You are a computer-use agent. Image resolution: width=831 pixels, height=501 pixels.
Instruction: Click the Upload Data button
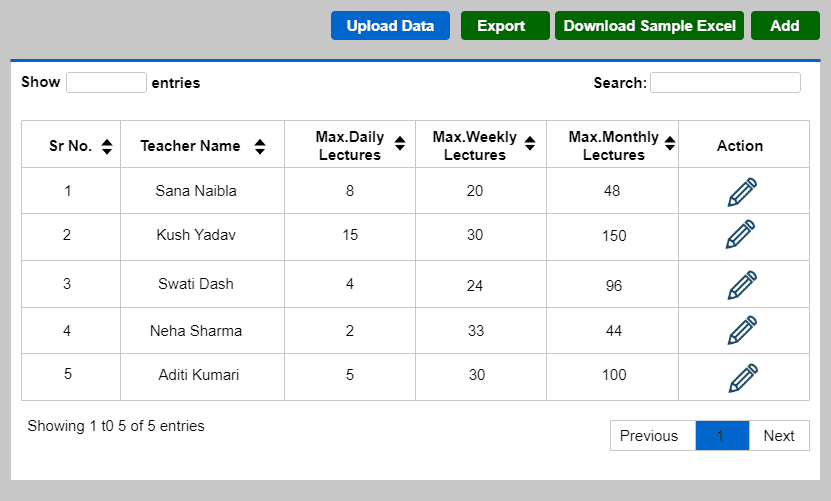click(390, 25)
